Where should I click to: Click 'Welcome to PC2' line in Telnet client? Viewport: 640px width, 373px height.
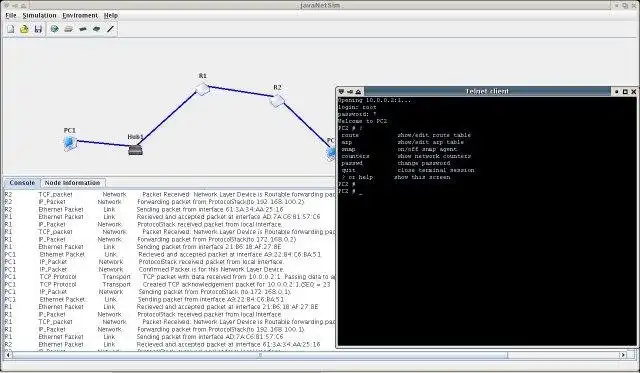[362, 121]
